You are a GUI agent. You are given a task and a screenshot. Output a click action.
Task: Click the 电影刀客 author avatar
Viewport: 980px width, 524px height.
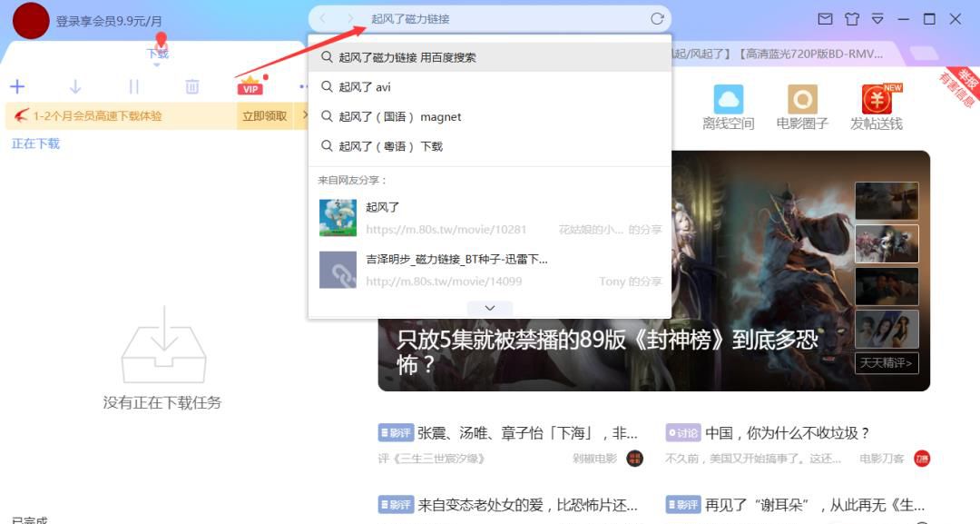click(922, 459)
